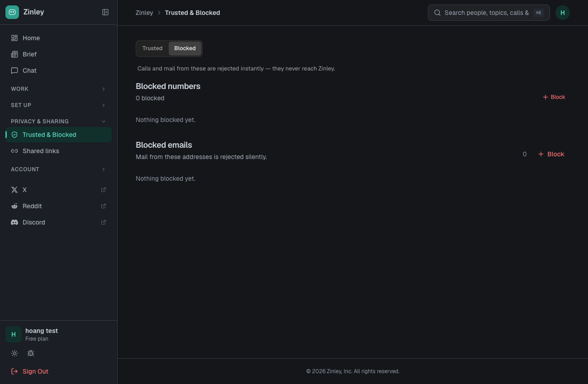The height and width of the screenshot is (384, 588).
Task: Open Brief from the sidebar
Action: [58, 54]
